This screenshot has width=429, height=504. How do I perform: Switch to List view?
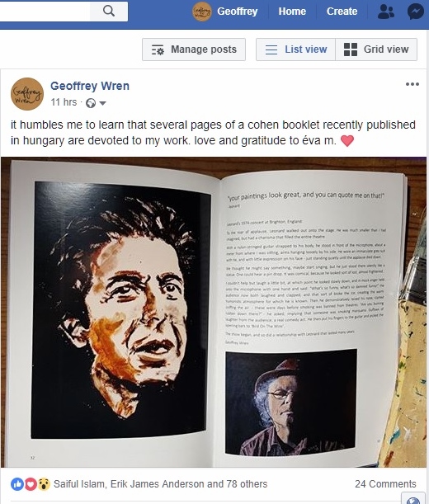[x=295, y=49]
